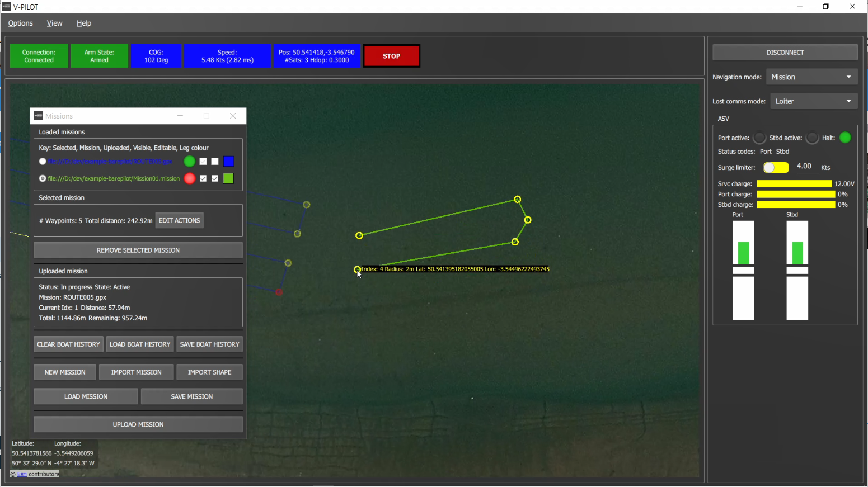Open the View menu
This screenshot has height=487, width=868.
pyautogui.click(x=54, y=23)
